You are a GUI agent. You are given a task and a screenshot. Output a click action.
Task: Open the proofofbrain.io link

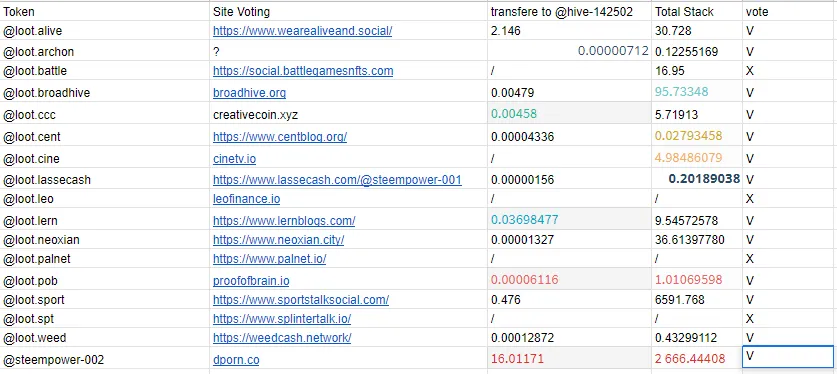251,281
